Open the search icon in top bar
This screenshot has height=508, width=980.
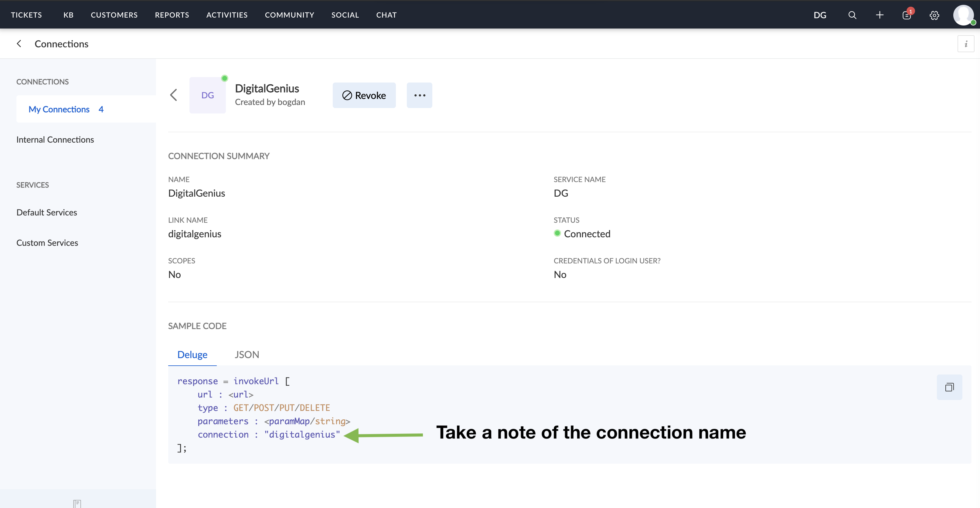click(x=852, y=15)
